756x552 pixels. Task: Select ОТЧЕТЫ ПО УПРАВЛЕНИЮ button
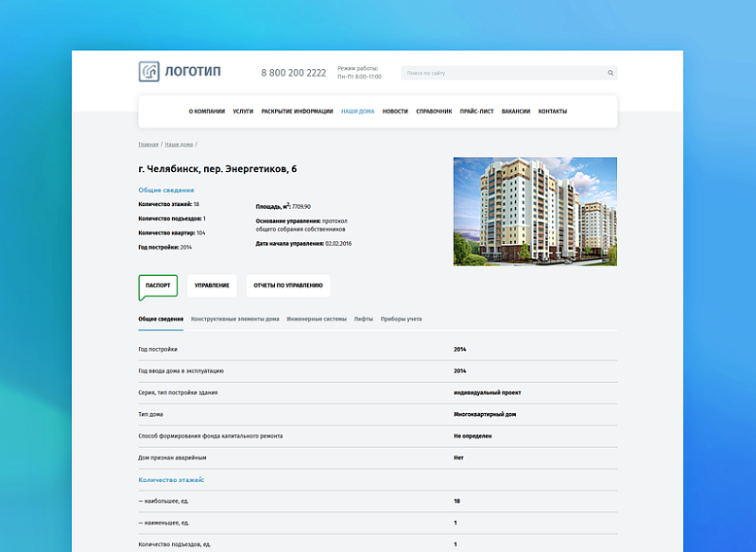[x=288, y=285]
